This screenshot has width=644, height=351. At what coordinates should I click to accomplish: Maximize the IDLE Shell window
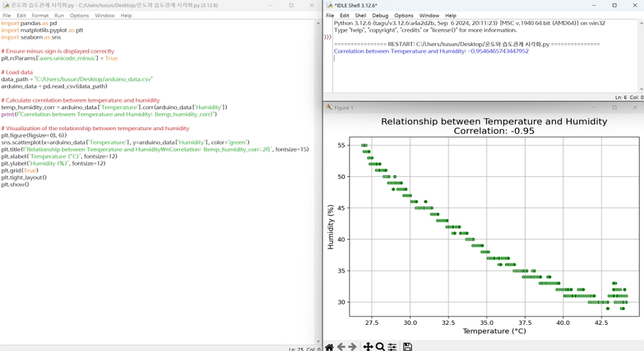pos(614,6)
